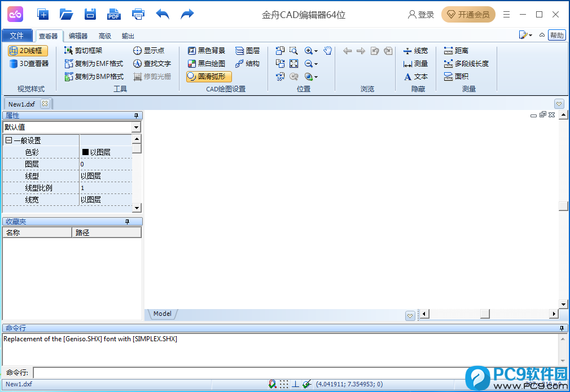Toggle the 黑色背景 black background option
This screenshot has height=392, width=570.
click(207, 51)
